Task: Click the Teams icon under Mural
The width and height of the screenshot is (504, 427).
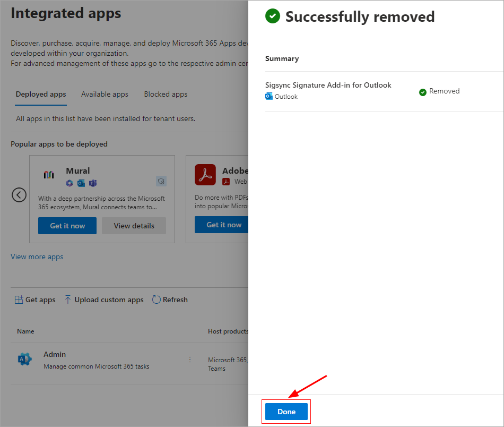Action: point(93,183)
